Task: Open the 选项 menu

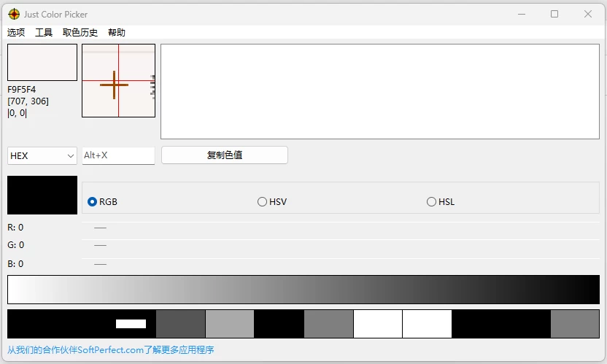Action: coord(16,33)
